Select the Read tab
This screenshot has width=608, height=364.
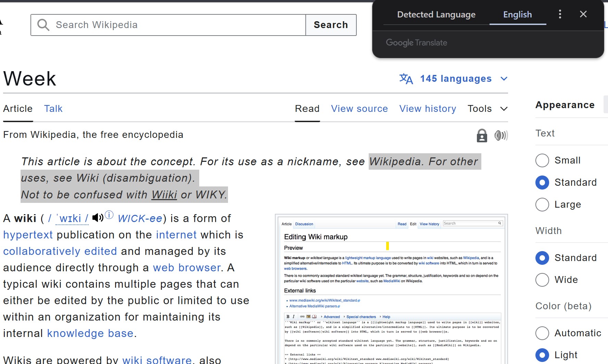click(x=307, y=109)
